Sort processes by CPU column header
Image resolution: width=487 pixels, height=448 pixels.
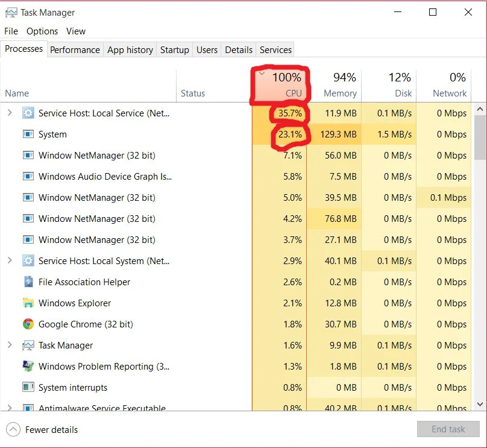pos(279,86)
